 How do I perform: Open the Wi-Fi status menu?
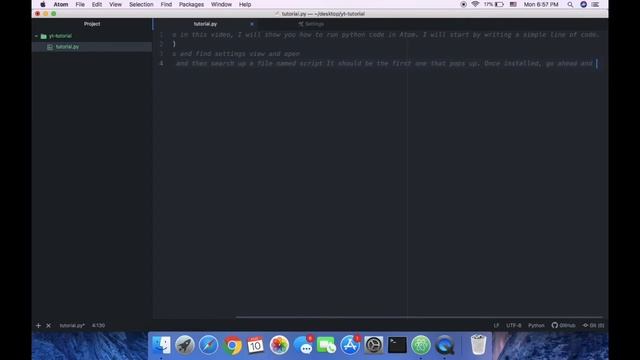[x=475, y=4]
